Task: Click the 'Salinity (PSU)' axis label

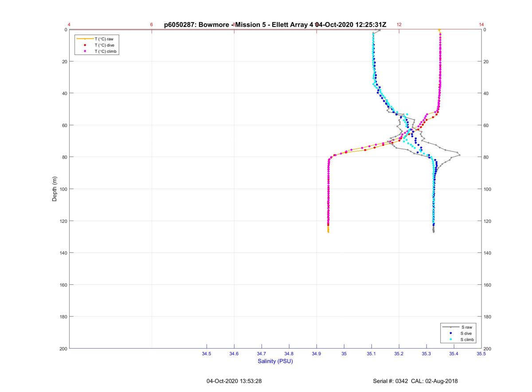Action: tap(275, 361)
